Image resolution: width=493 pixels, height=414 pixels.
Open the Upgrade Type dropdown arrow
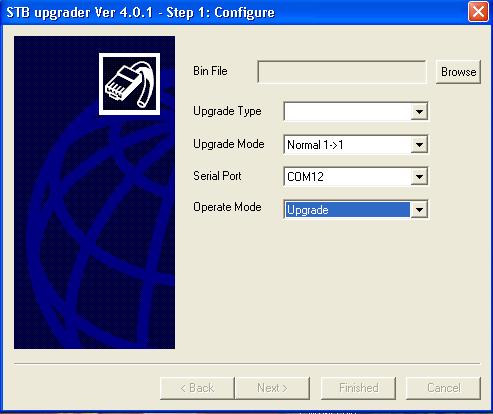click(x=419, y=111)
